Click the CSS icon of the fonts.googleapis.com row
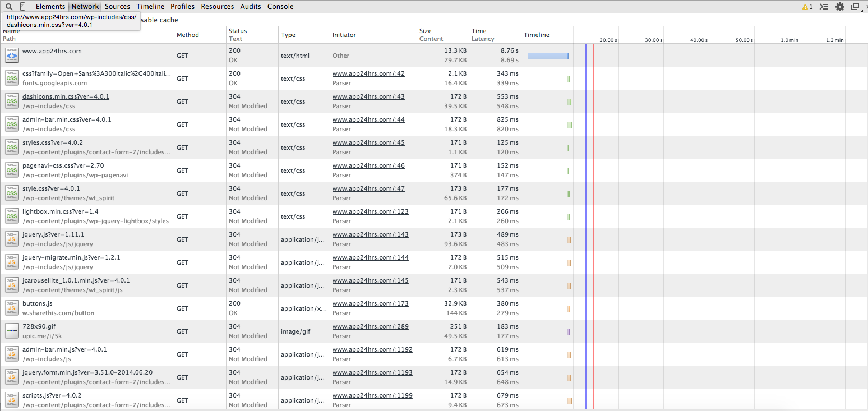This screenshot has width=868, height=411. [x=12, y=78]
